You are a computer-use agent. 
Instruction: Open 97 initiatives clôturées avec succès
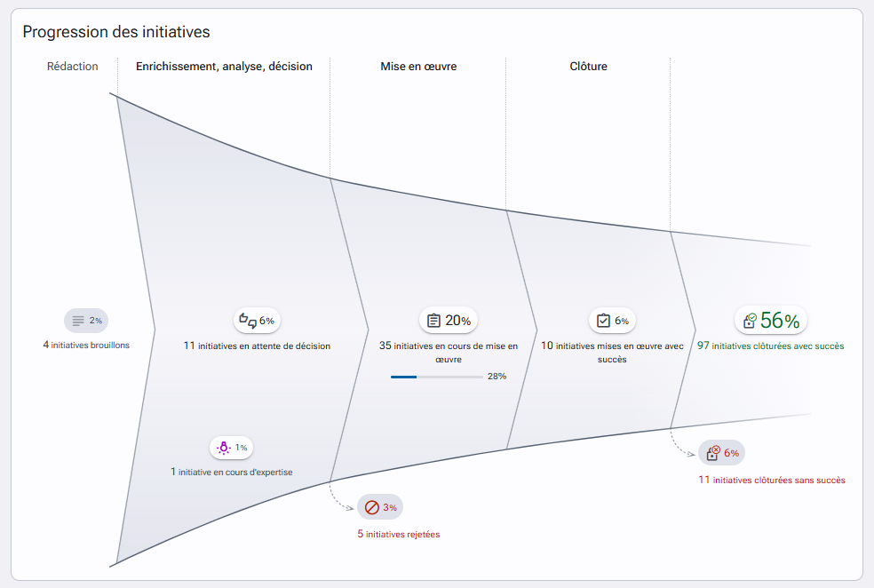pos(770,346)
